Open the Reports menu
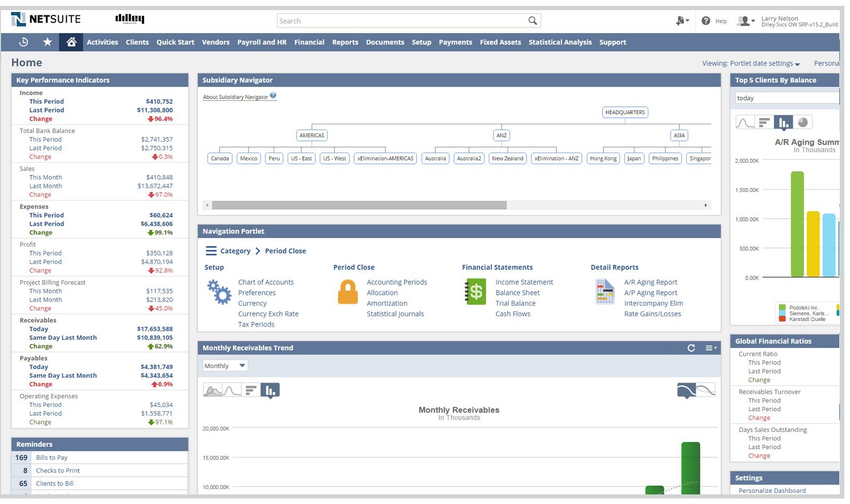850x504 pixels. (x=345, y=42)
